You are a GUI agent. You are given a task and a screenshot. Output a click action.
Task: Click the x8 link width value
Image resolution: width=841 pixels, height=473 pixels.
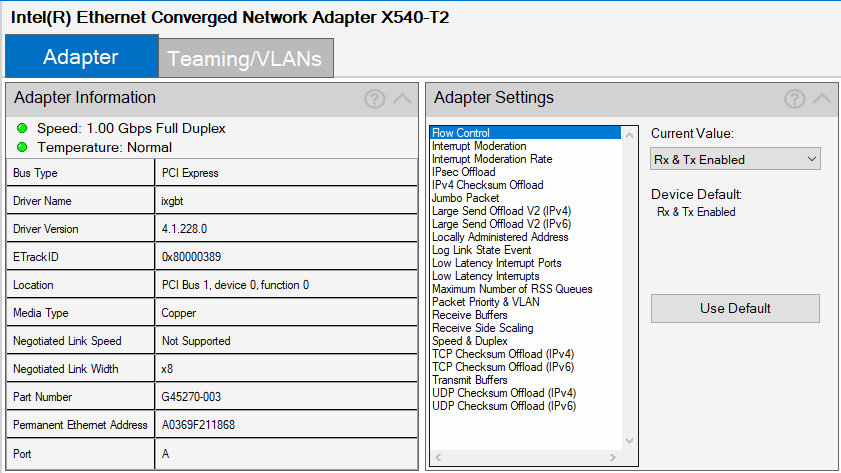click(x=286, y=369)
